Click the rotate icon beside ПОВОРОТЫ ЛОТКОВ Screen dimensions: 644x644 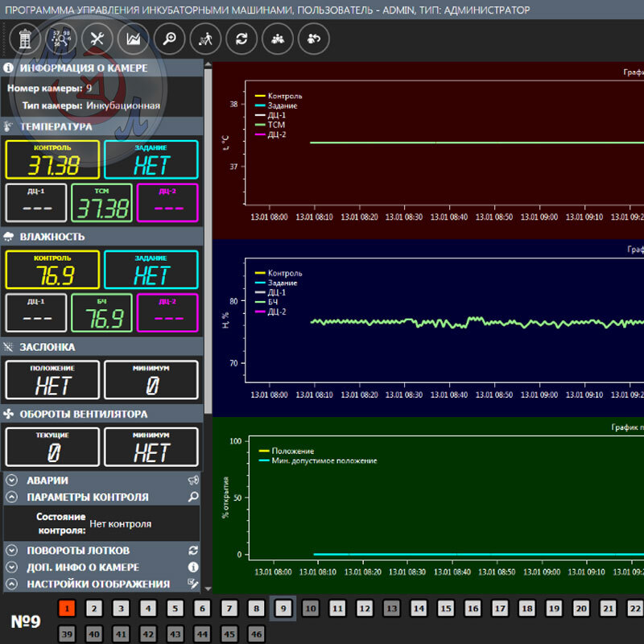click(x=193, y=550)
